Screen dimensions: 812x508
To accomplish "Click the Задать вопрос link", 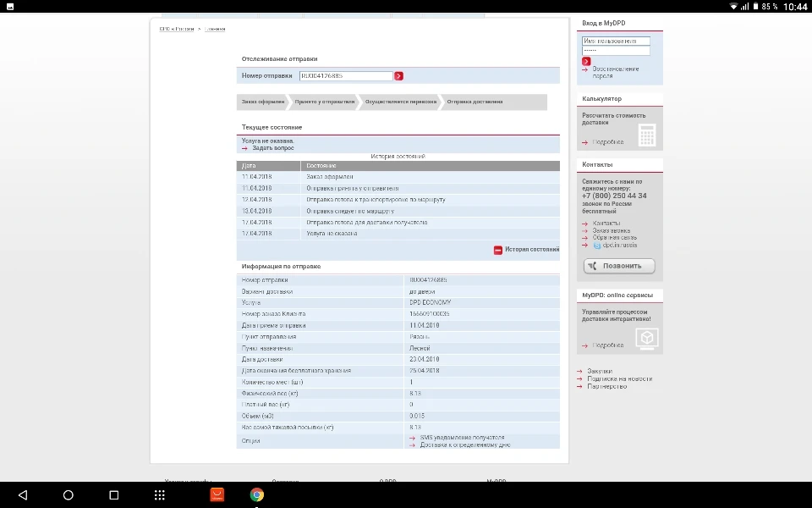I will [x=273, y=148].
